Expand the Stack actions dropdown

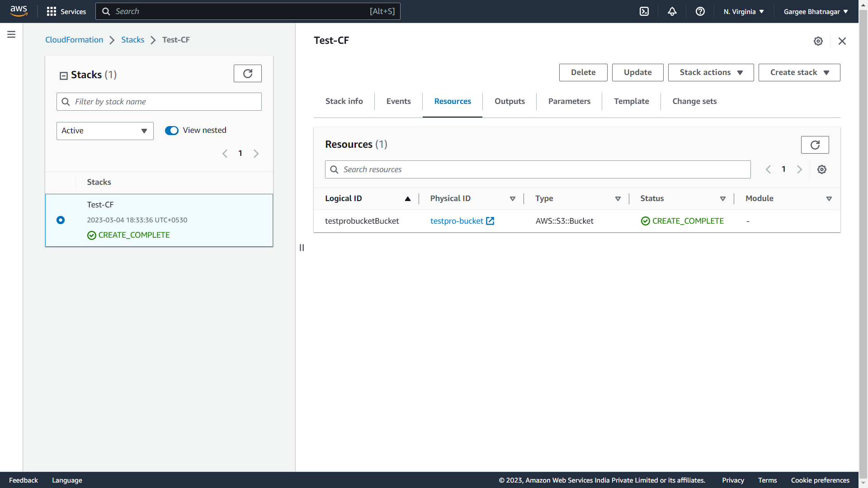[x=711, y=73]
